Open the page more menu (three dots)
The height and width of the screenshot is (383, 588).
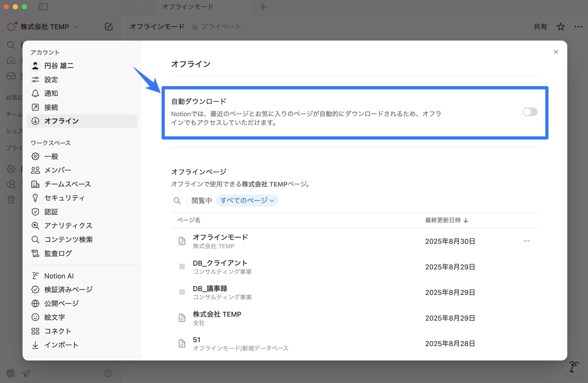tap(578, 26)
